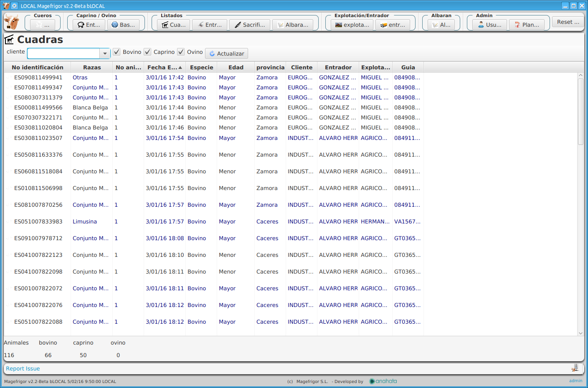Open the Caprino/Ovino 'Bas...' button
The image size is (588, 388).
124,25
